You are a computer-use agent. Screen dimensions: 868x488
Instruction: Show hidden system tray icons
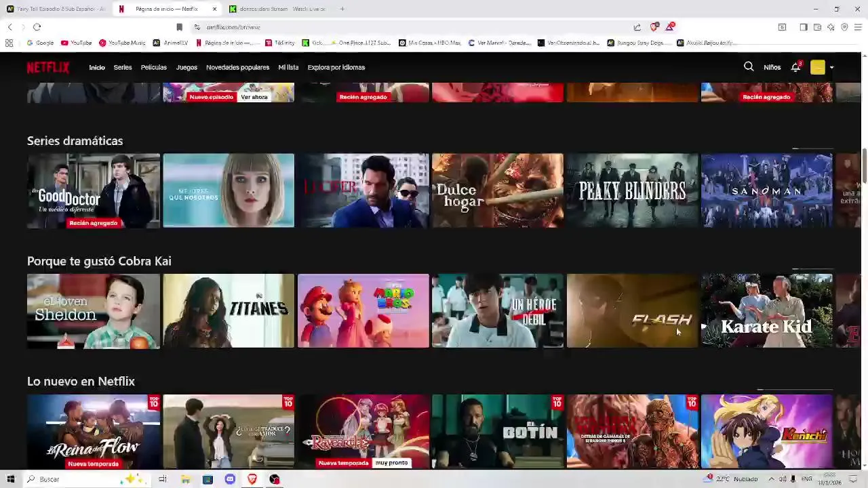pyautogui.click(x=771, y=479)
